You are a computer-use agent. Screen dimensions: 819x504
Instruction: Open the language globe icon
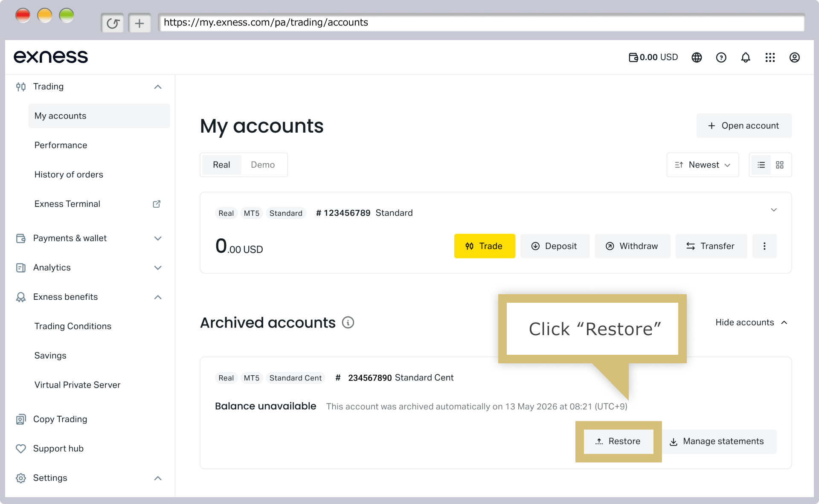pos(697,57)
